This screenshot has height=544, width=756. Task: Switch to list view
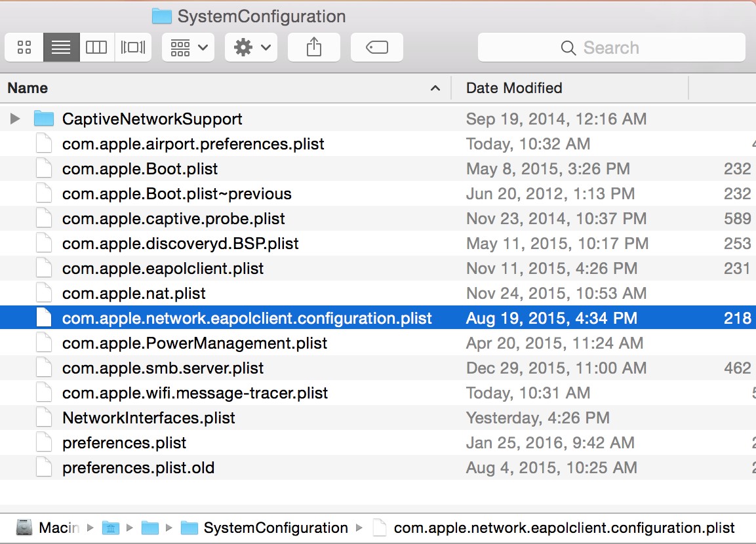coord(61,47)
